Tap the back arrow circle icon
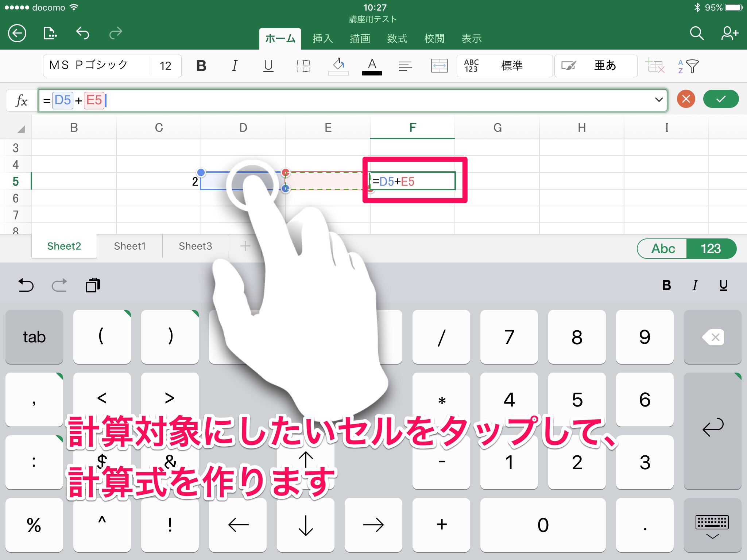 [17, 34]
